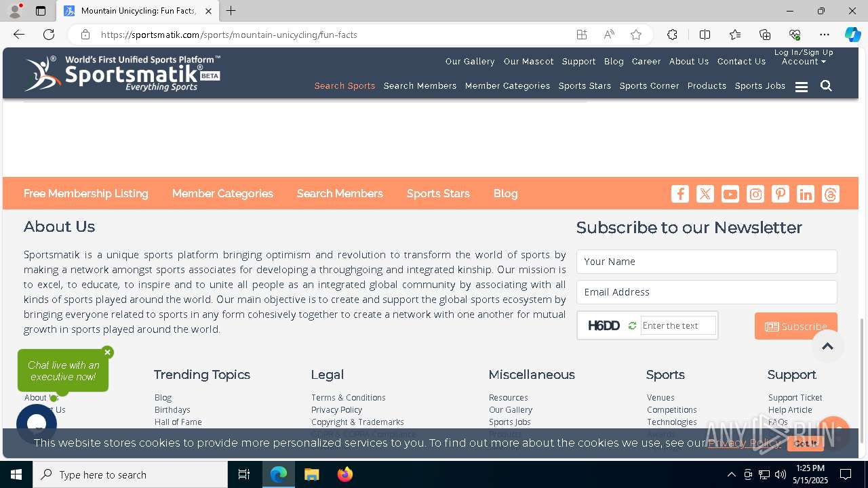The image size is (868, 488).
Task: Open the Facebook social icon in the footer
Action: (x=680, y=194)
